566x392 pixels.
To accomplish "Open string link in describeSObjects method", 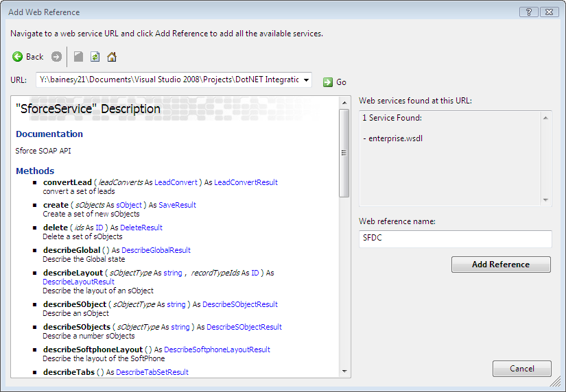I will (x=180, y=327).
